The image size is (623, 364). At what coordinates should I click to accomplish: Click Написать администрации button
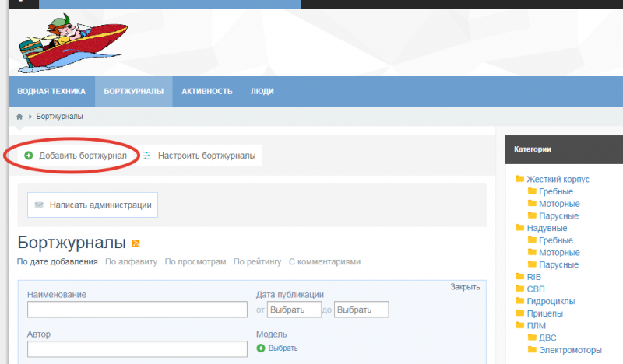[93, 205]
